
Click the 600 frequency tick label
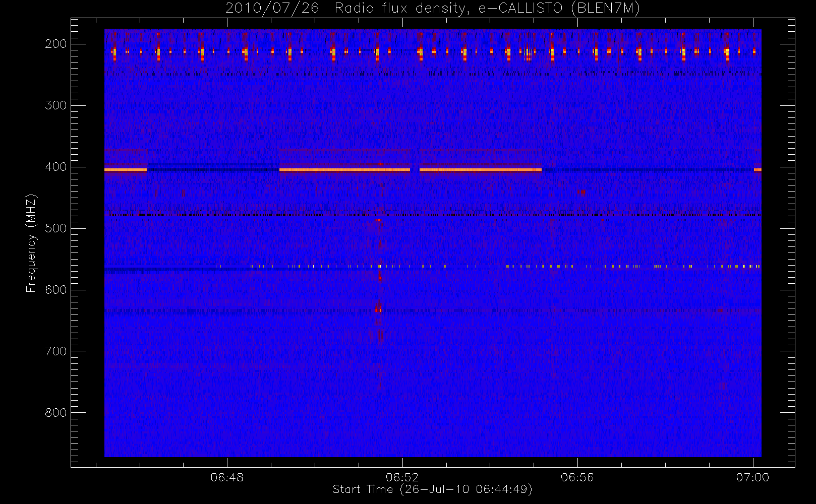(x=56, y=290)
